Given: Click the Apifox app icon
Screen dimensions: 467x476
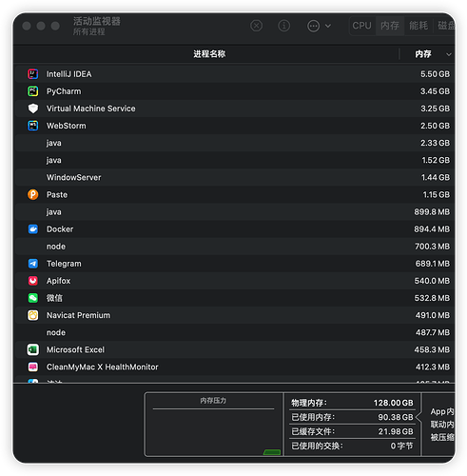Looking at the screenshot, I should pos(33,281).
